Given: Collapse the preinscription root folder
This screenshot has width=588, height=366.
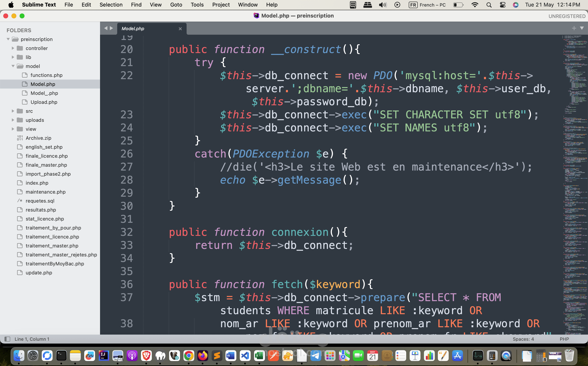Looking at the screenshot, I should [x=8, y=39].
